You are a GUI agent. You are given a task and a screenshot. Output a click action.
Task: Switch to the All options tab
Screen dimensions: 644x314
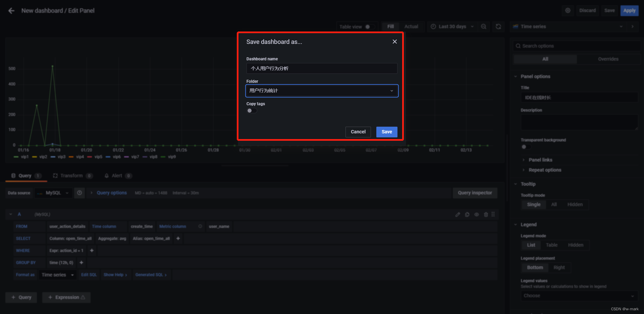(x=545, y=59)
